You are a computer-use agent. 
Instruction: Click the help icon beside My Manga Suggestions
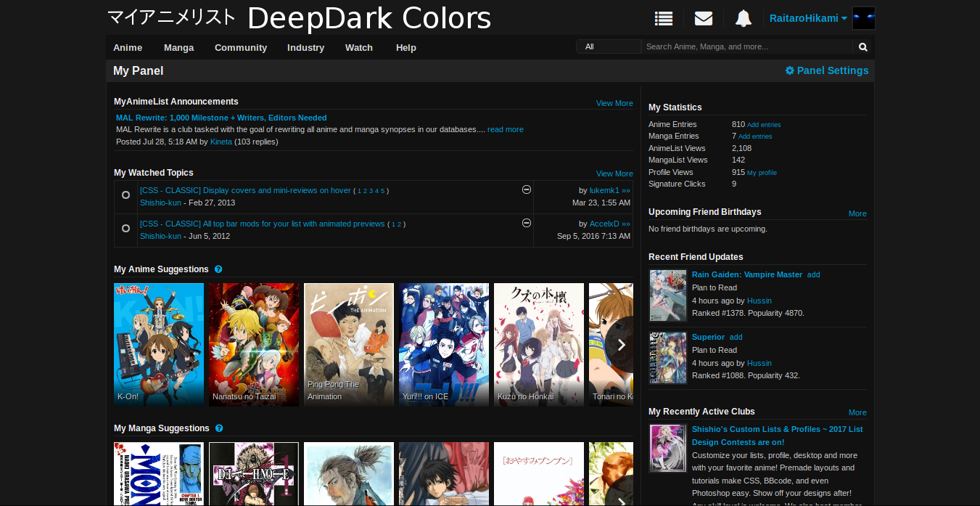pyautogui.click(x=219, y=428)
